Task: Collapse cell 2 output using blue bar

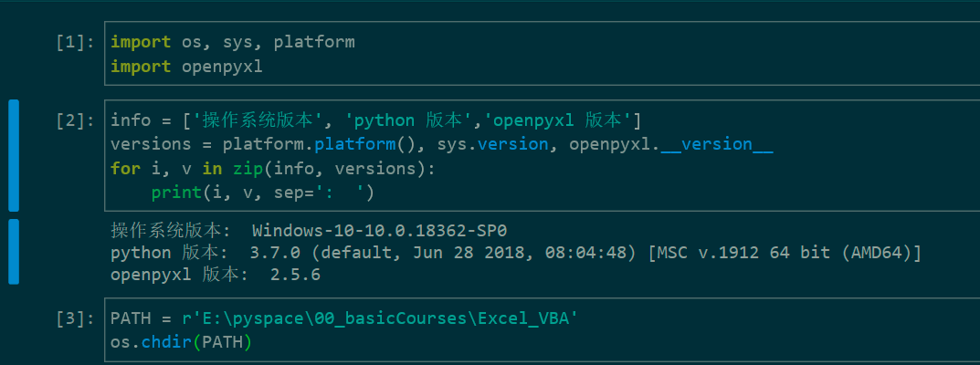Action: [x=14, y=251]
